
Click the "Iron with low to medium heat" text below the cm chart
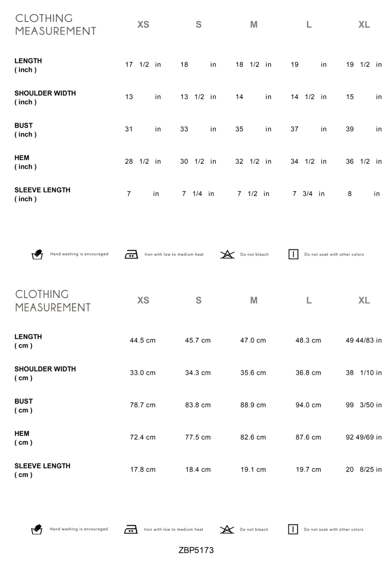click(x=174, y=529)
